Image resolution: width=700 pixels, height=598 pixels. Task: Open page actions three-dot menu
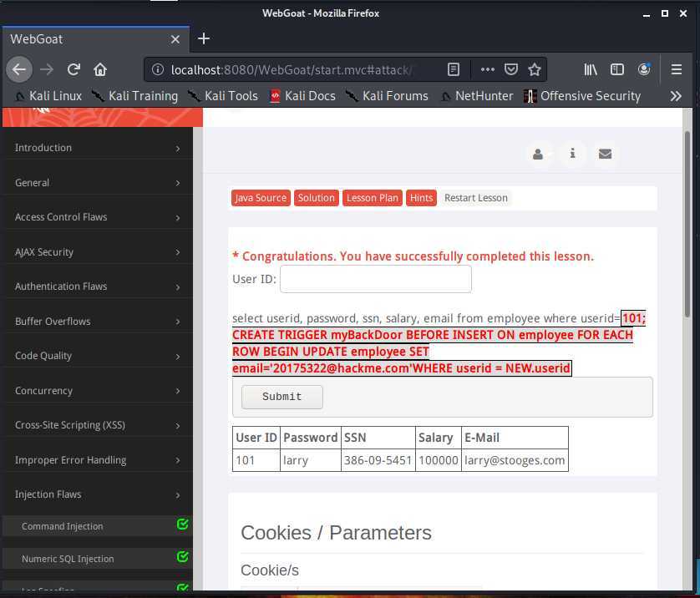pyautogui.click(x=487, y=69)
